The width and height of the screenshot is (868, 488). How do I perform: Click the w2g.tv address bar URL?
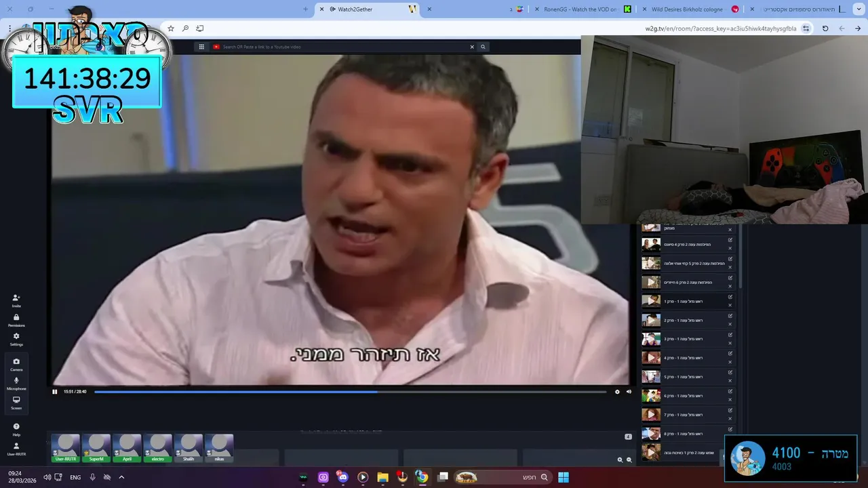tap(721, 28)
